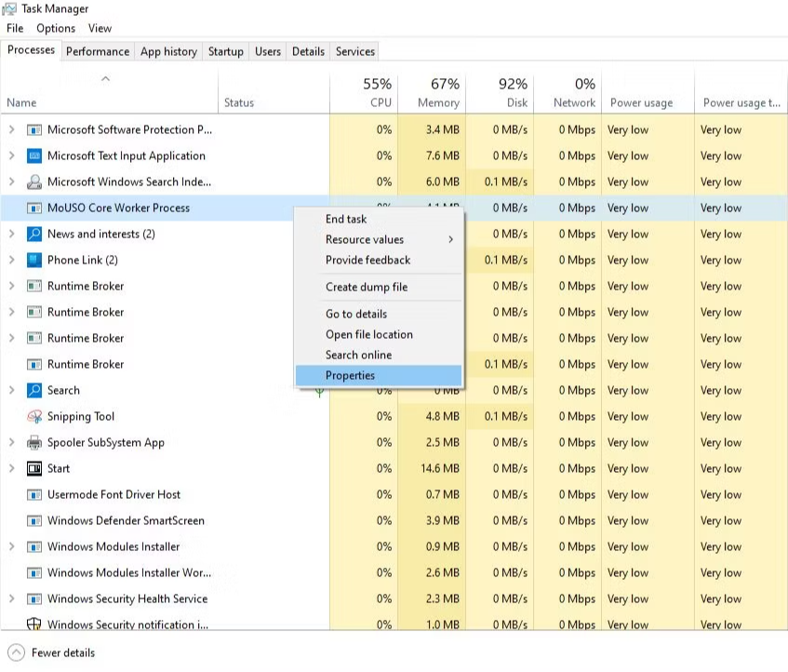Choose Search online in context menu

(x=379, y=356)
